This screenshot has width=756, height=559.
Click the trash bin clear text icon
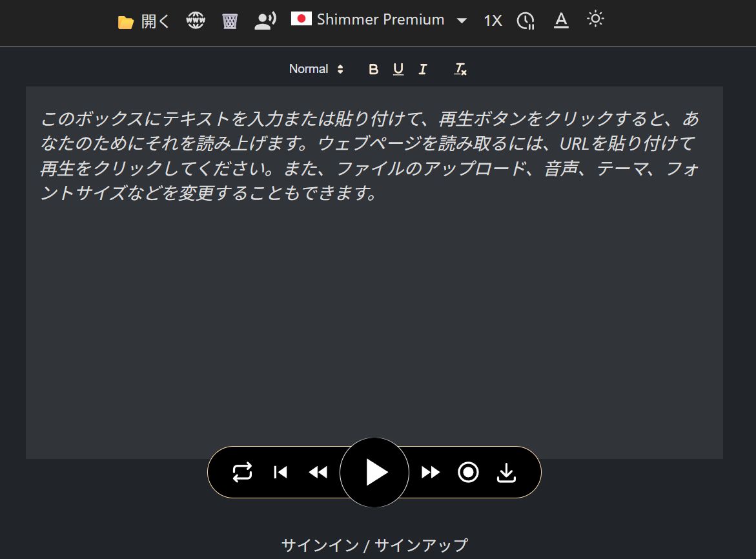230,21
